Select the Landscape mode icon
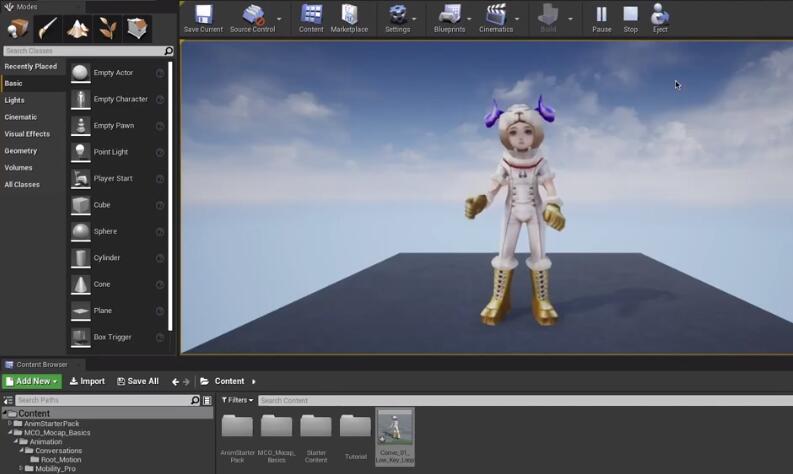Image resolution: width=793 pixels, height=474 pixels. [77, 28]
